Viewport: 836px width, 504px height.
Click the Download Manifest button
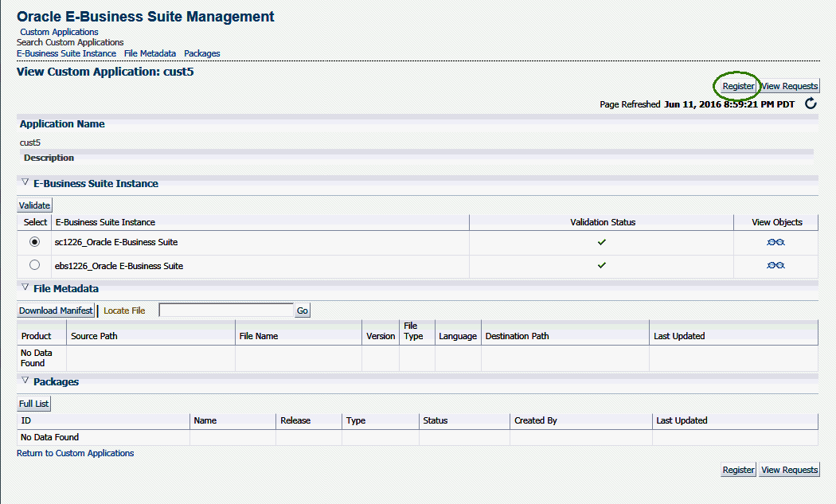click(x=56, y=311)
